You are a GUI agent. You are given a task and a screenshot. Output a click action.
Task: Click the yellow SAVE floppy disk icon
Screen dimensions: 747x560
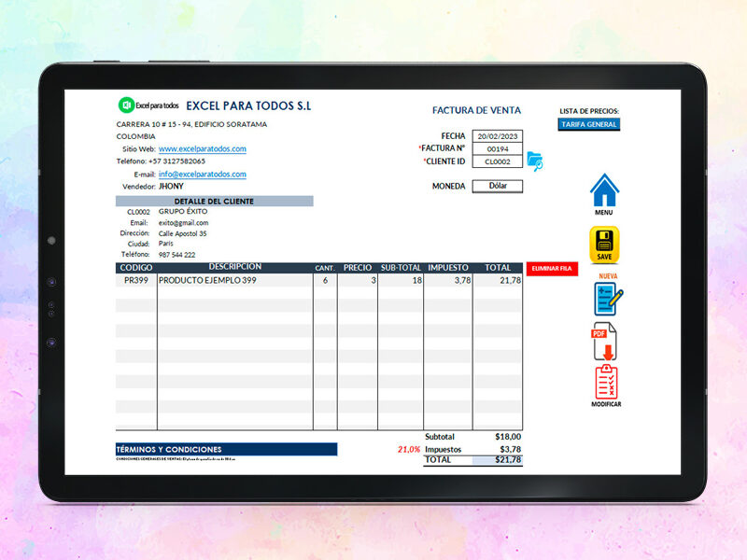pyautogui.click(x=604, y=245)
